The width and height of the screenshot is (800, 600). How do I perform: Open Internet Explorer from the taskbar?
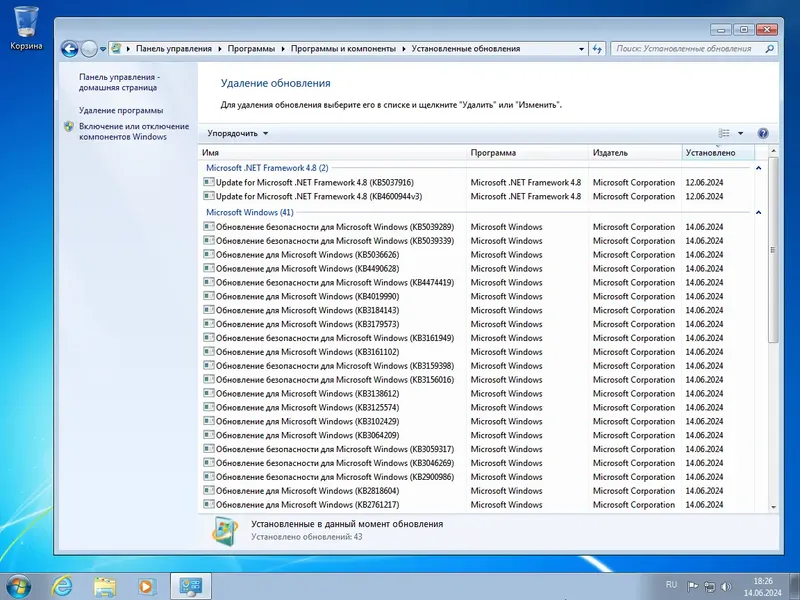coord(65,585)
